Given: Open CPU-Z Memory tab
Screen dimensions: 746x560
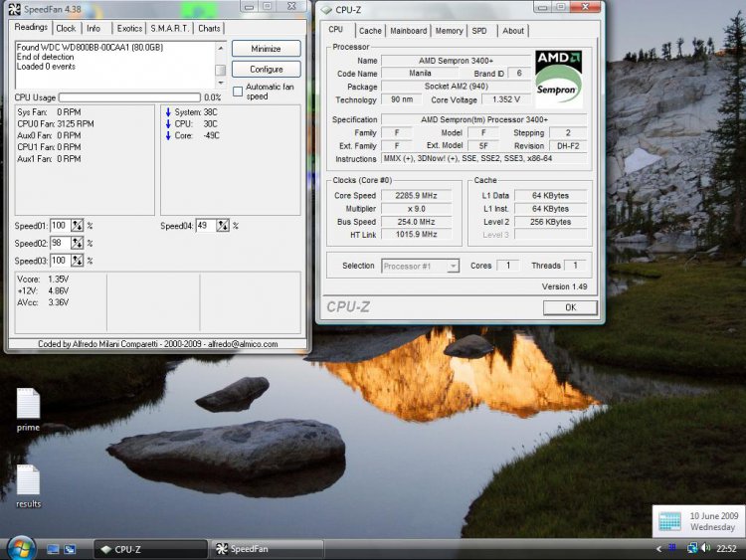Looking at the screenshot, I should pos(449,31).
